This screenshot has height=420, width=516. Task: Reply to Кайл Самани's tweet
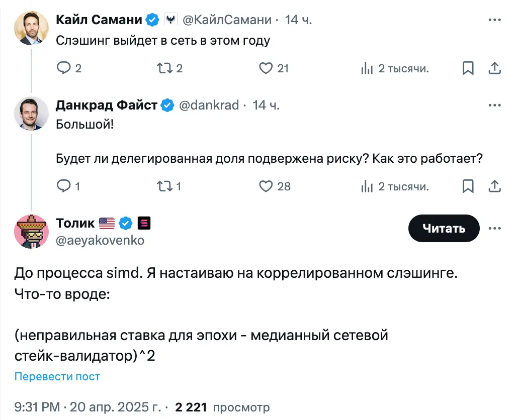tap(64, 68)
